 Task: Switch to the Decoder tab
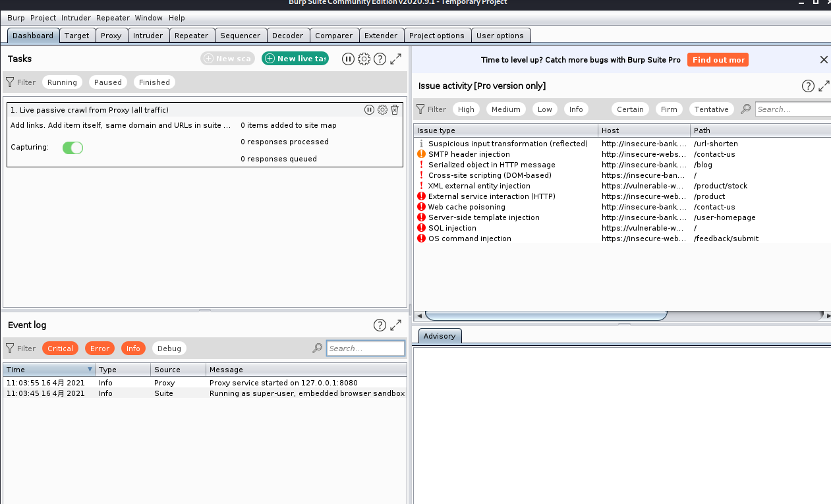288,36
